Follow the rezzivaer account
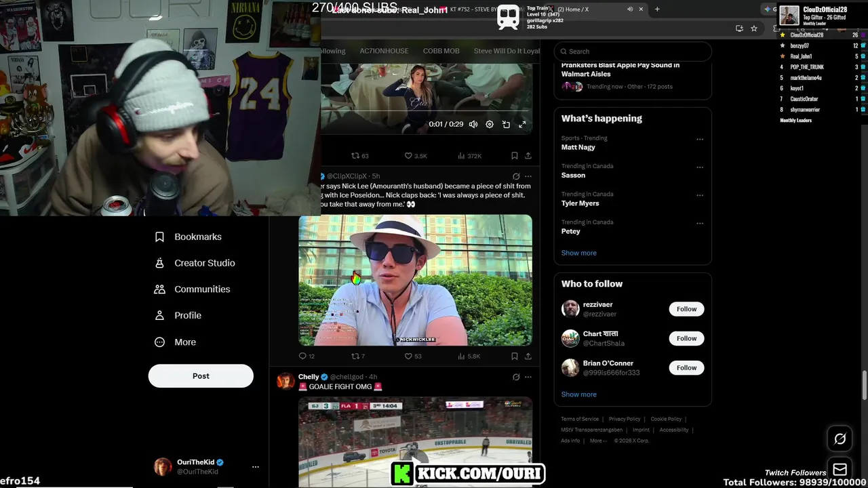Image resolution: width=868 pixels, height=488 pixels. click(x=686, y=309)
